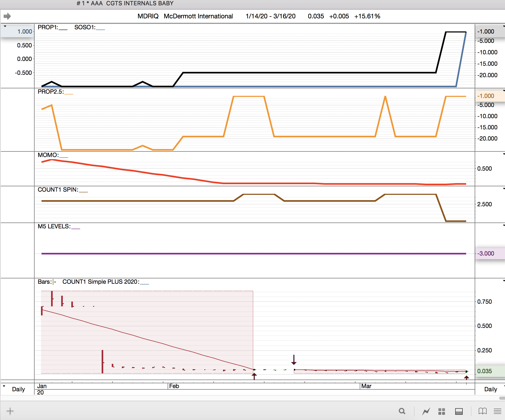Click the zigzag chart line icon
Viewport: 505px width, 420px height.
[426, 411]
